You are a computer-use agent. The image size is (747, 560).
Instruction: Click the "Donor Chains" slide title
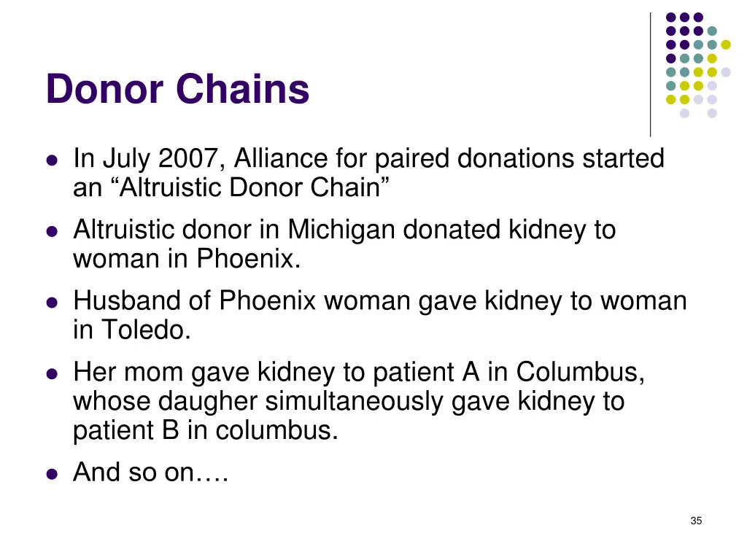point(177,90)
